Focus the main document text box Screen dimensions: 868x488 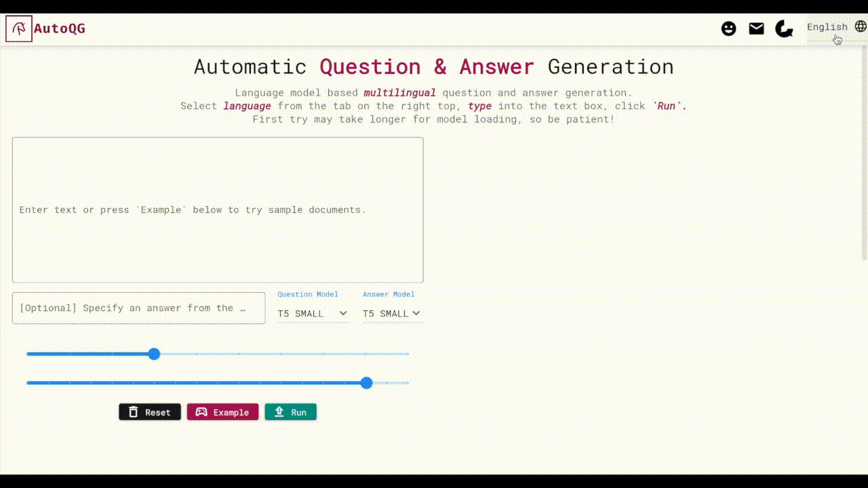[x=218, y=210]
